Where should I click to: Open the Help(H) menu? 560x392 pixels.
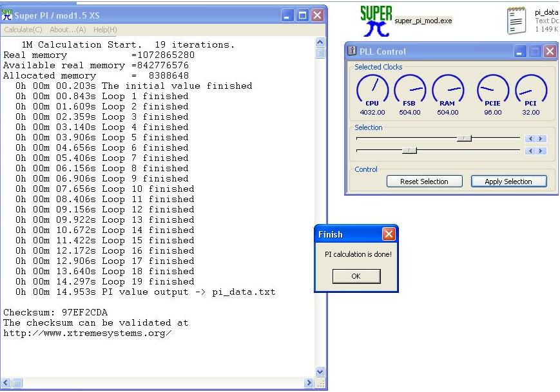[x=105, y=30]
